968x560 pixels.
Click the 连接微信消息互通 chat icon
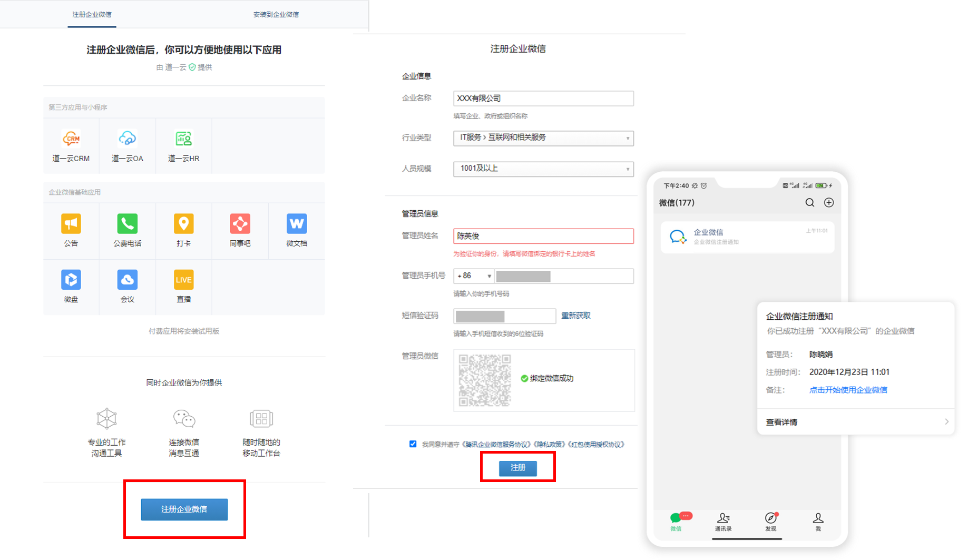(184, 419)
